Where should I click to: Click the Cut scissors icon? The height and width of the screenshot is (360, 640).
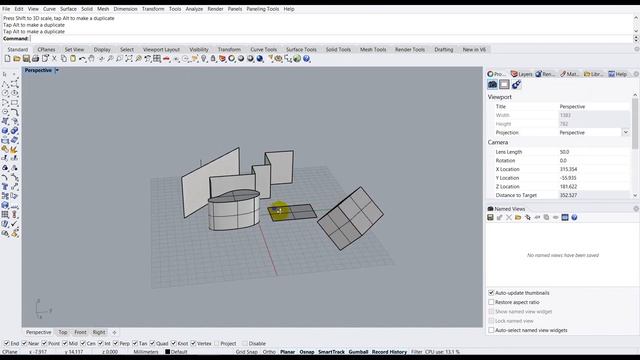click(54, 59)
